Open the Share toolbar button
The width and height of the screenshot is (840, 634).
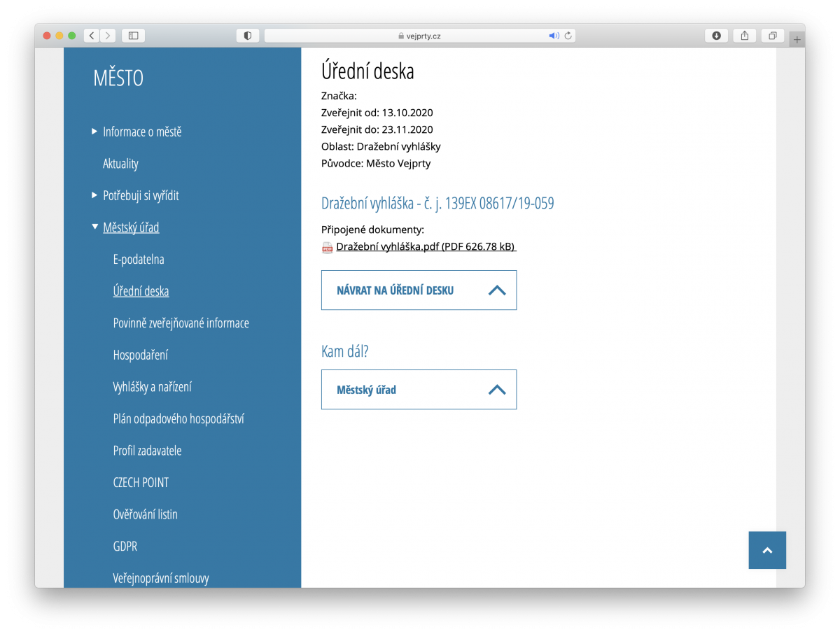[x=745, y=36]
